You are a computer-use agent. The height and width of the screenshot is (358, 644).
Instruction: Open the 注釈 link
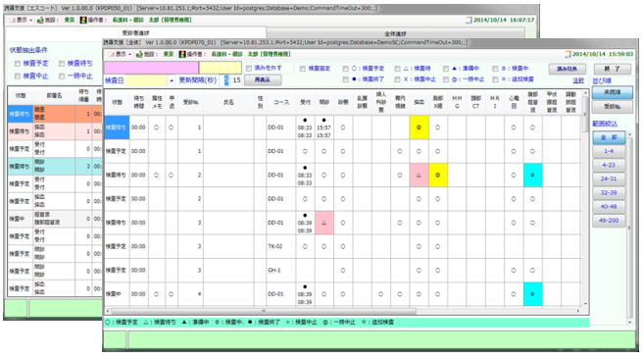578,80
